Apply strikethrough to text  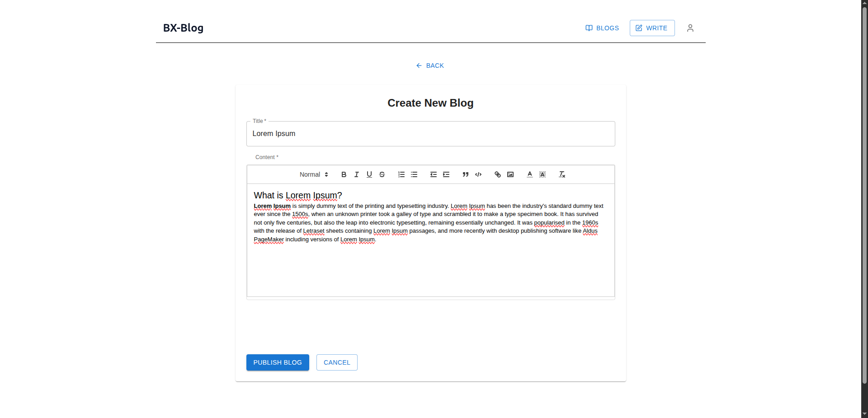[382, 174]
